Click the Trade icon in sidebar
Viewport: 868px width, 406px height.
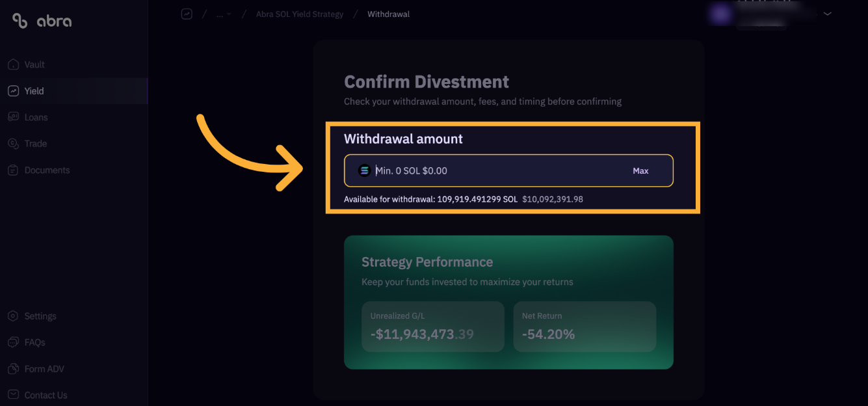click(13, 143)
